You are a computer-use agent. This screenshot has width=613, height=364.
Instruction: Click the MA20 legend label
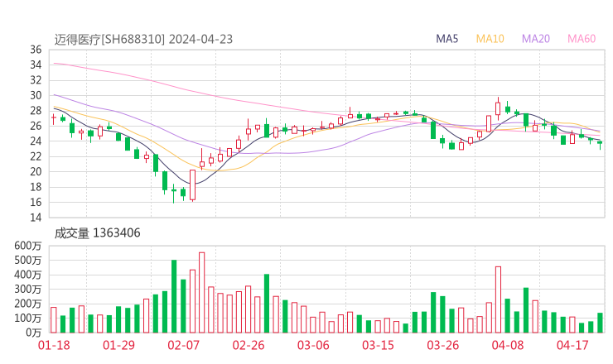coord(536,39)
